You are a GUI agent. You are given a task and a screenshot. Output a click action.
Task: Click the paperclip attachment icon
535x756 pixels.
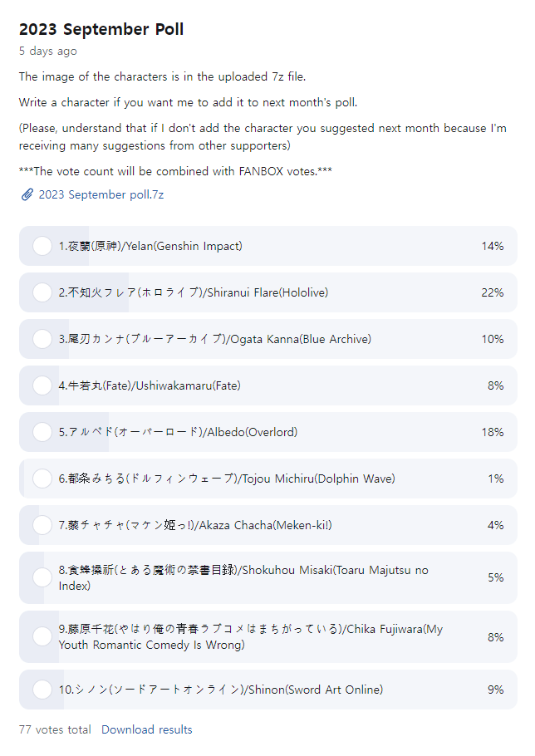pyautogui.click(x=27, y=194)
